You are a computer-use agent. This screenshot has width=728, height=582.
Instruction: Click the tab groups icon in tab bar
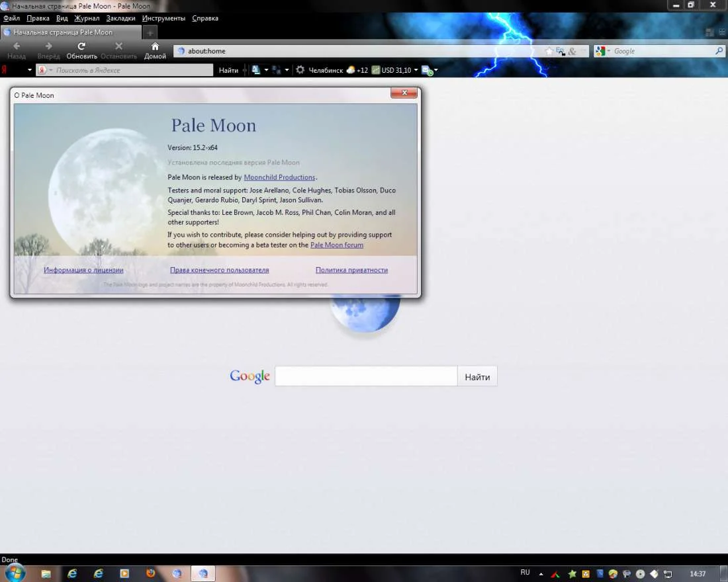point(709,32)
